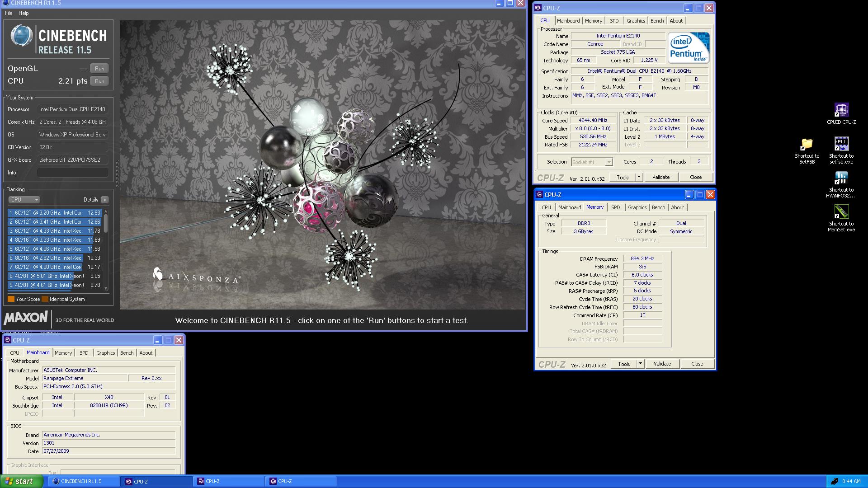Open Graphics tab in Mainboard CPU-Z window
The height and width of the screenshot is (488, 868).
pos(105,353)
